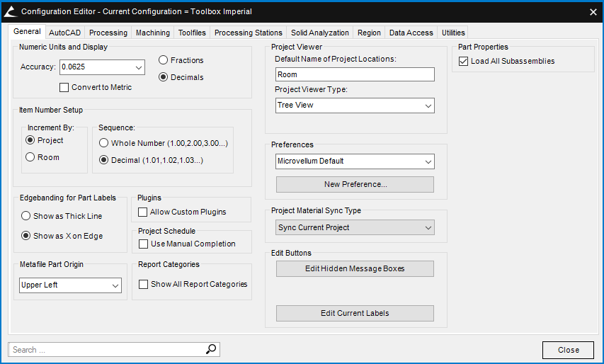Enable Convert to Metric checkbox

[66, 88]
